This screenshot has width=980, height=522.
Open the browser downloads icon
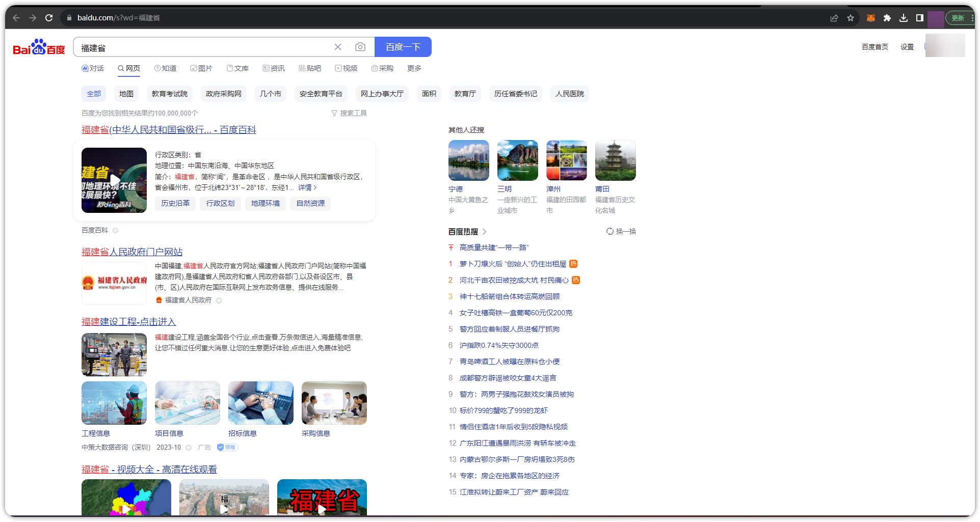904,17
